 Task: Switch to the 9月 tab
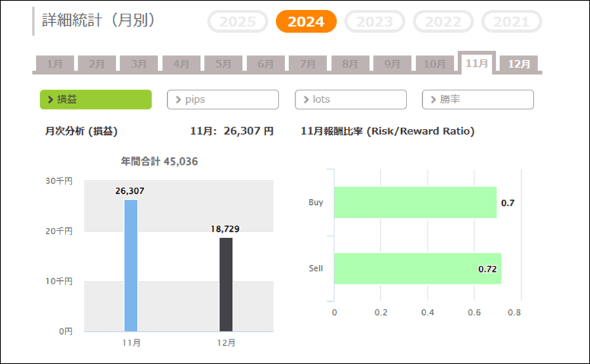[392, 64]
